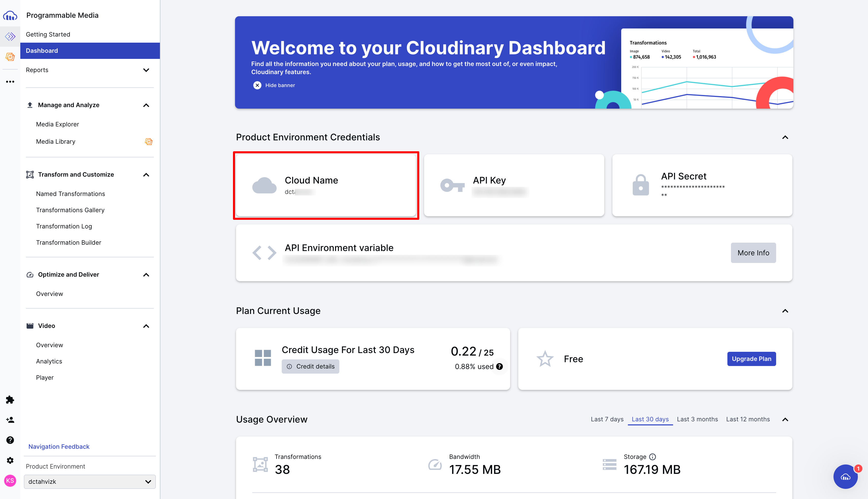Open the Dashboard menu entry
This screenshot has height=499, width=868.
(x=42, y=50)
